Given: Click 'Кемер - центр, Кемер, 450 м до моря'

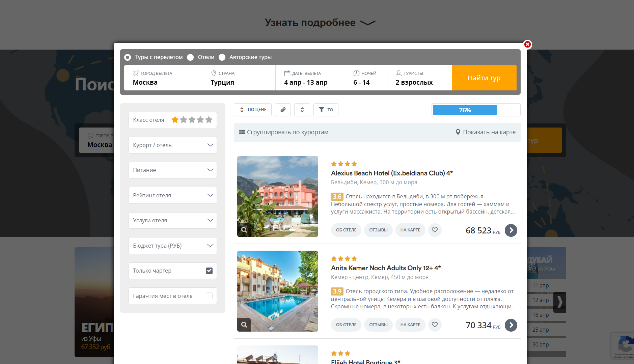Looking at the screenshot, I should coord(380,277).
